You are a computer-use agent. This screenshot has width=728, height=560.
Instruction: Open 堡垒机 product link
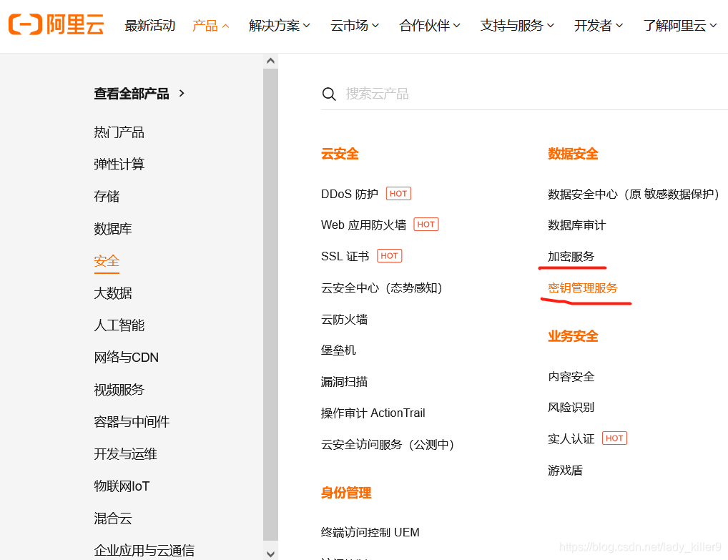tap(338, 350)
